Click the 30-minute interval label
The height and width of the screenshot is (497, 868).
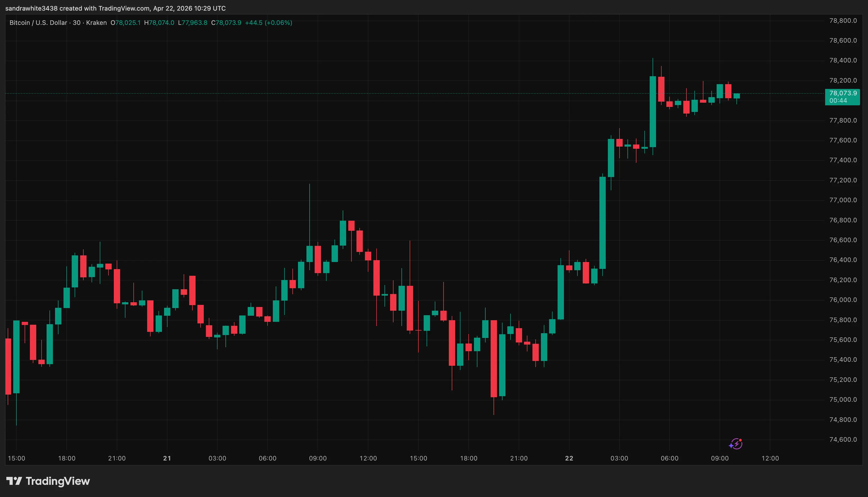pyautogui.click(x=77, y=22)
